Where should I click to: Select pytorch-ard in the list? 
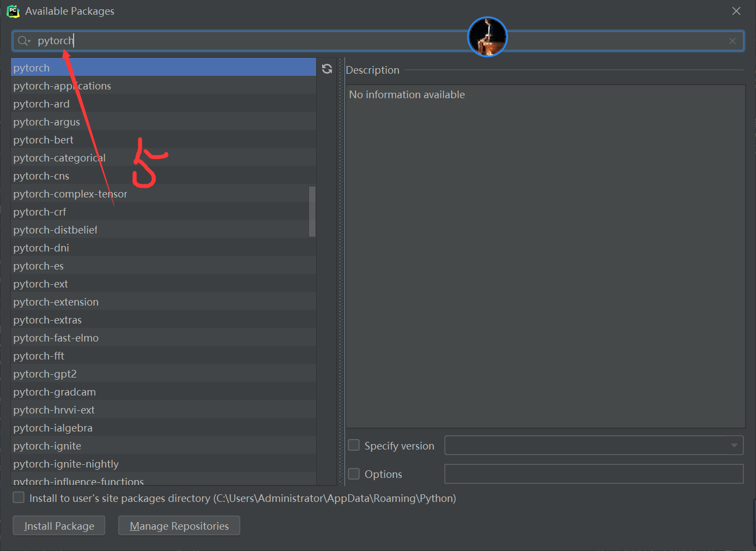point(164,104)
